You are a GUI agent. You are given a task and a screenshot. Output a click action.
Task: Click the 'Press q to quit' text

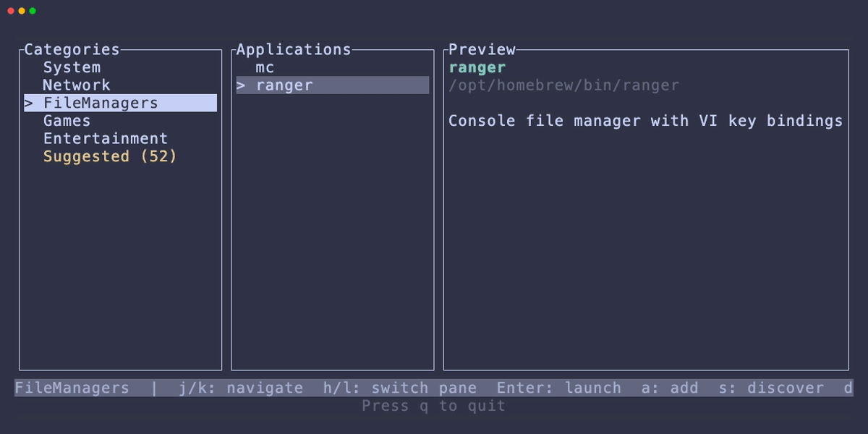coord(433,406)
